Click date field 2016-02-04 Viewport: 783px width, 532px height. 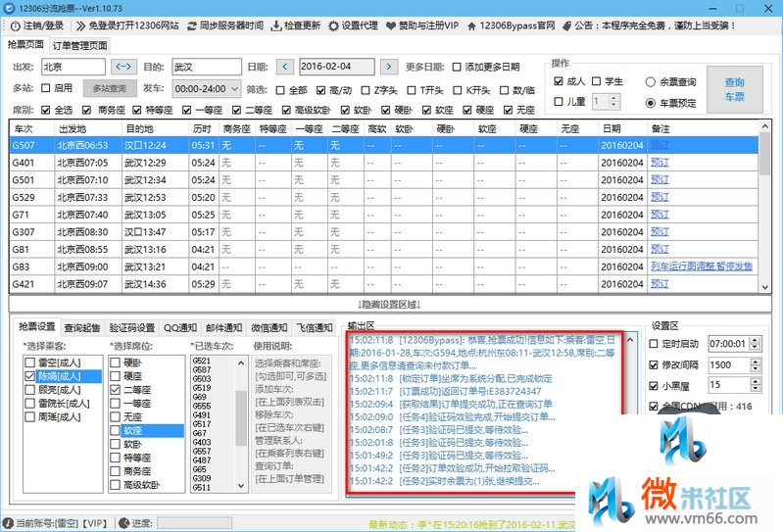(337, 67)
